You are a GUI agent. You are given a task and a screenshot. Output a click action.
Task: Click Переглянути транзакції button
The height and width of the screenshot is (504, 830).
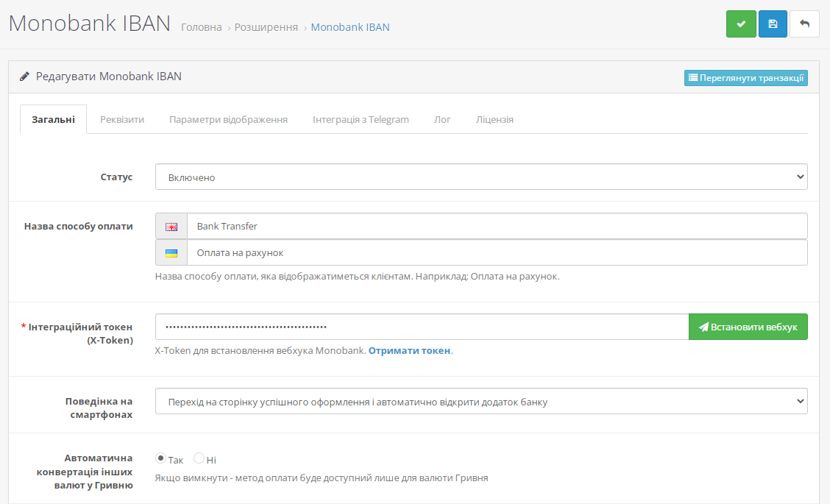tap(746, 78)
